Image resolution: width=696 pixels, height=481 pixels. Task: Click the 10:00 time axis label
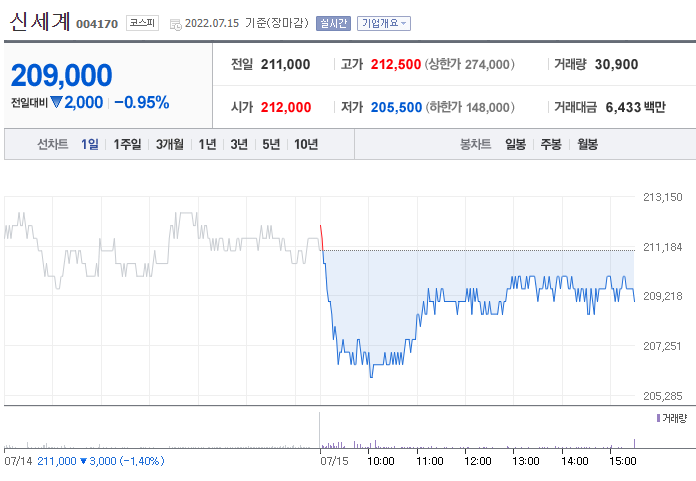381,461
